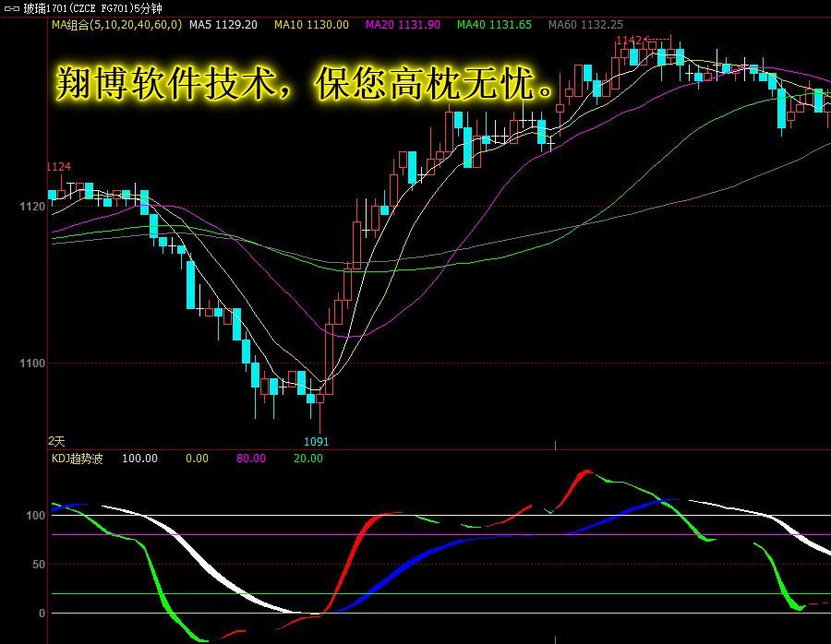This screenshot has width=831, height=644.
Task: Click the 1100 price axis label
Action: click(32, 364)
